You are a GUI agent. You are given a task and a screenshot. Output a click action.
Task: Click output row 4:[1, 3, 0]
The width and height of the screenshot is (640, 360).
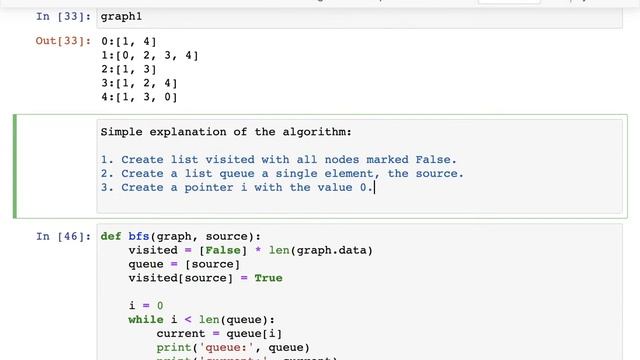[139, 97]
